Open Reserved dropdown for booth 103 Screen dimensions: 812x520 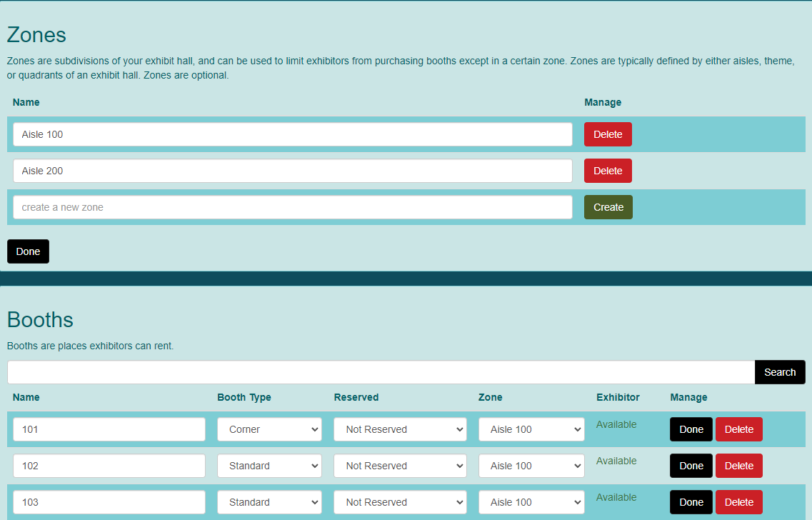400,502
